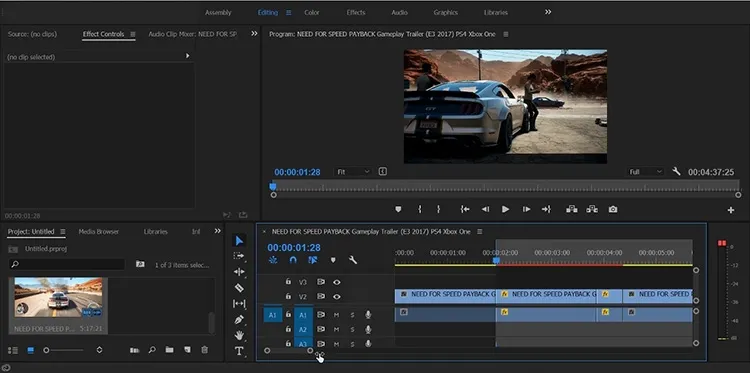Expand hidden workspaces chevron at top
The height and width of the screenshot is (373, 750).
pyautogui.click(x=548, y=12)
